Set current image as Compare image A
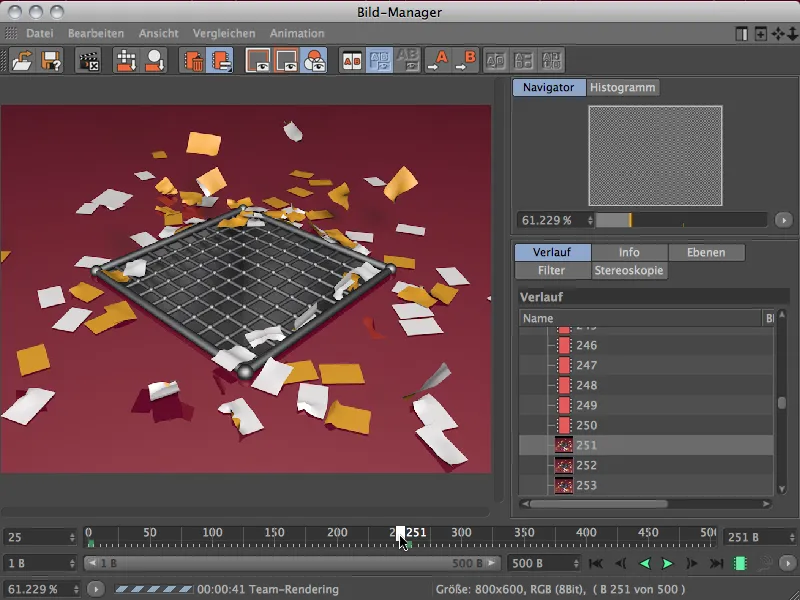 click(x=437, y=60)
